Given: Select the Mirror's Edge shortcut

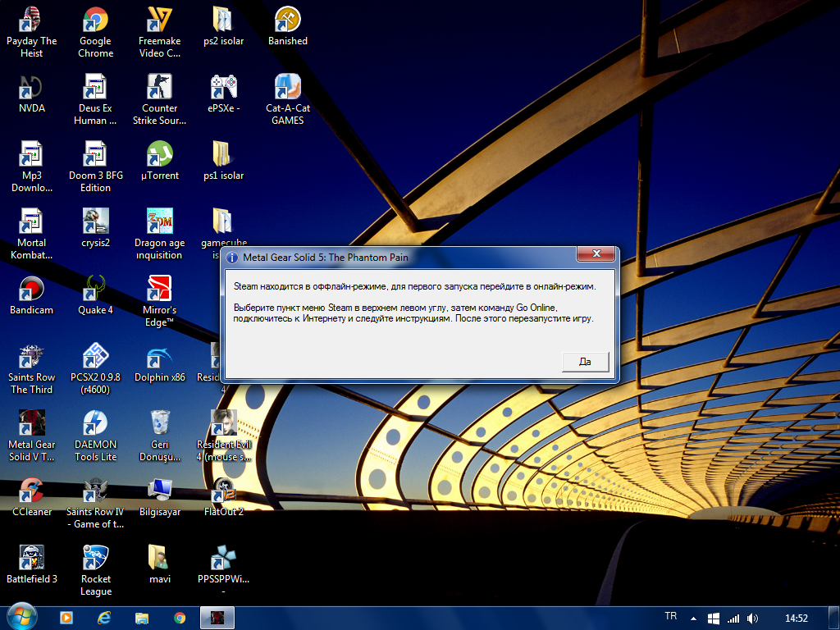Looking at the screenshot, I should coord(160,302).
